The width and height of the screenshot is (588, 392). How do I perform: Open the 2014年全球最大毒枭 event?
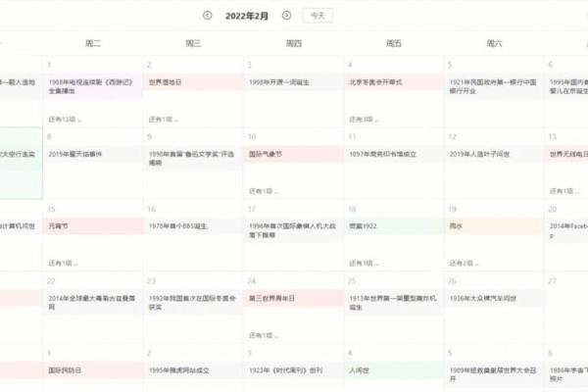pyautogui.click(x=93, y=303)
